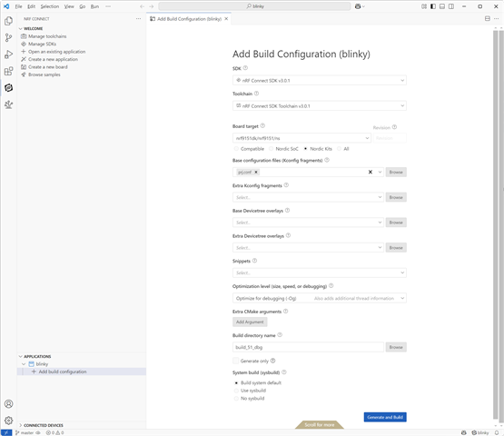Browse for base configuration files

[396, 172]
